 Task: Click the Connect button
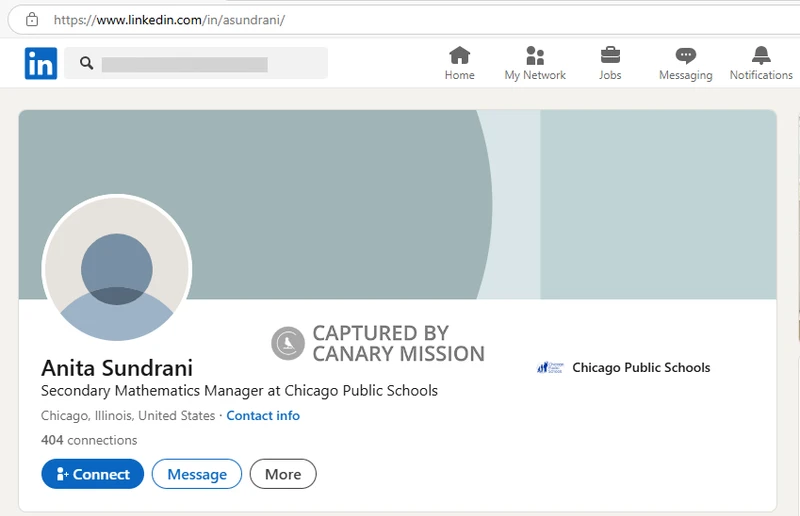pyautogui.click(x=92, y=474)
